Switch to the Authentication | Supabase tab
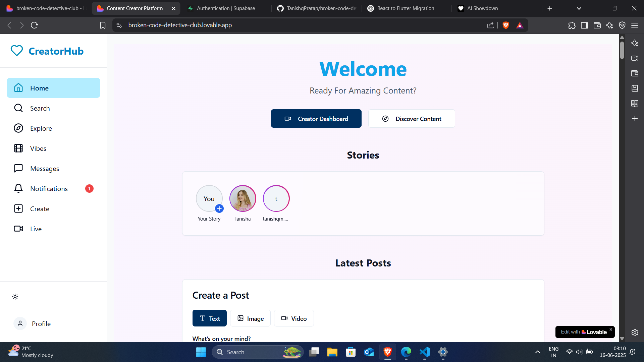The image size is (644, 362). click(225, 8)
